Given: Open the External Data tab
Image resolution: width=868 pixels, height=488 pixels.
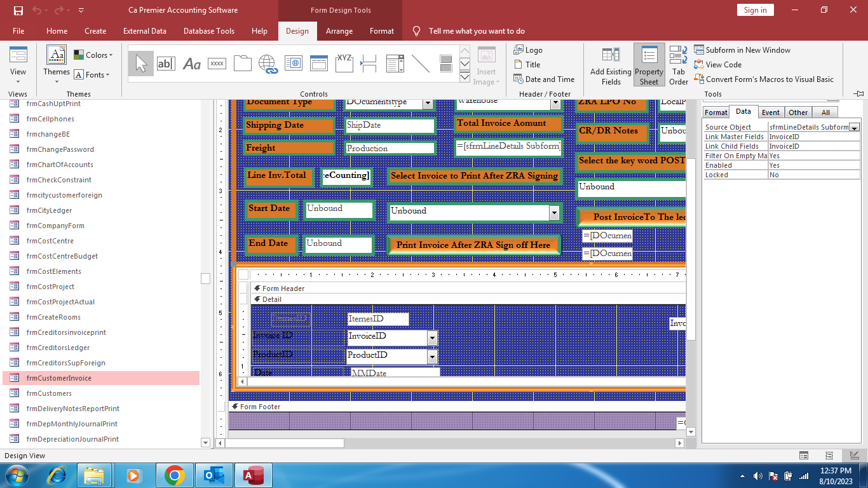Looking at the screenshot, I should (x=145, y=30).
